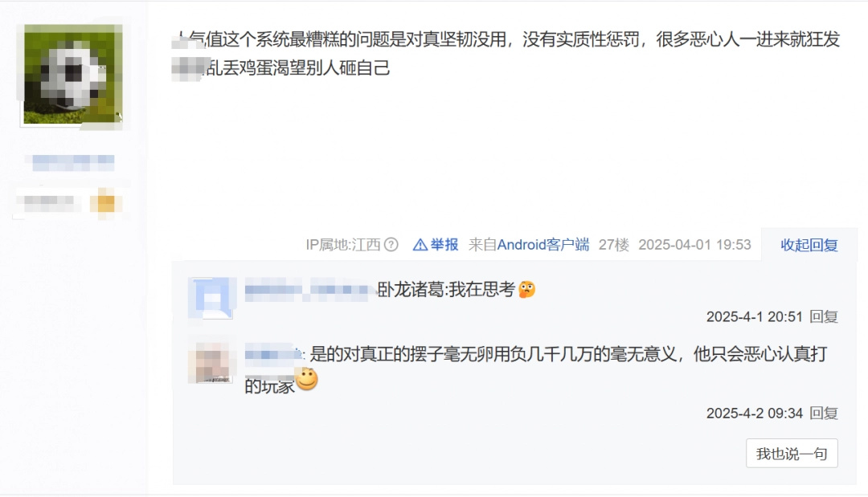Click the orange badge icon under the poster's name
The image size is (868, 497).
(x=106, y=203)
